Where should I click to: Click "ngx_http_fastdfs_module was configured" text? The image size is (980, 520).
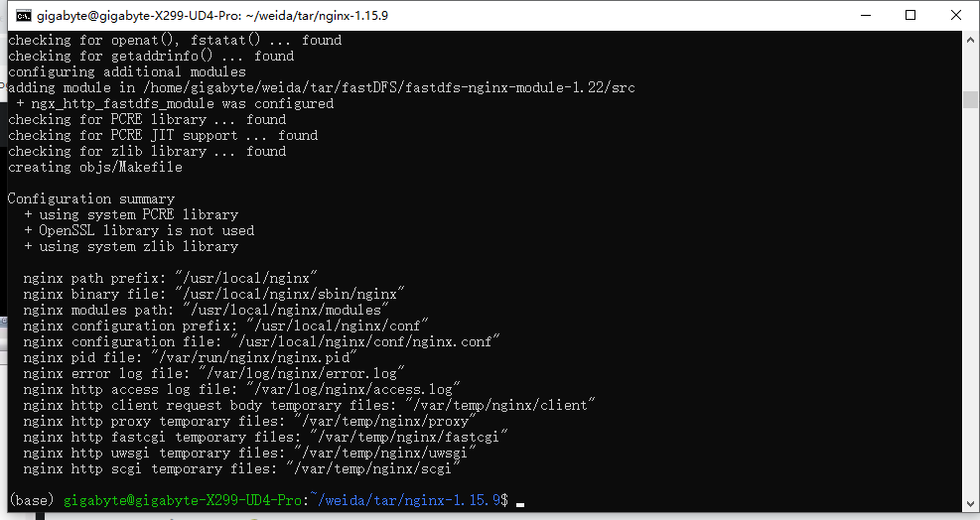tap(183, 104)
